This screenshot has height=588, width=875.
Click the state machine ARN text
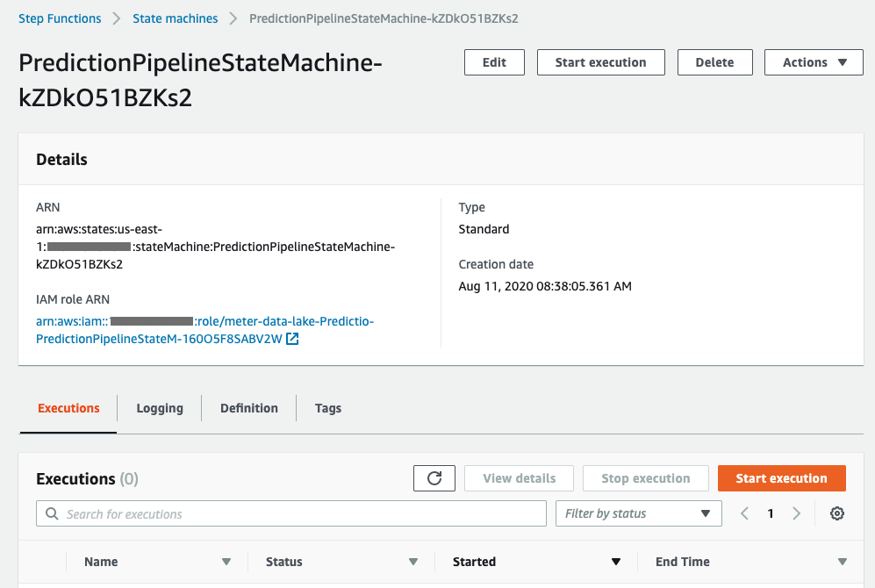[x=215, y=247]
